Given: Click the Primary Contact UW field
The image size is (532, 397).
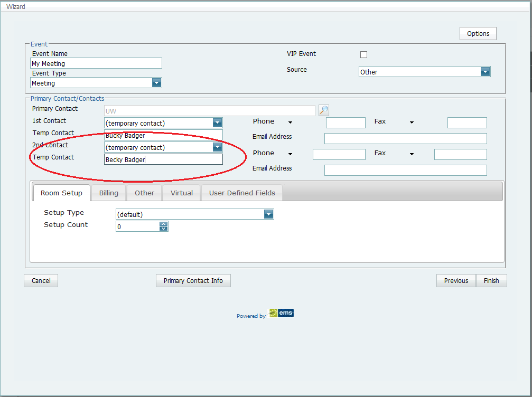Looking at the screenshot, I should (210, 110).
